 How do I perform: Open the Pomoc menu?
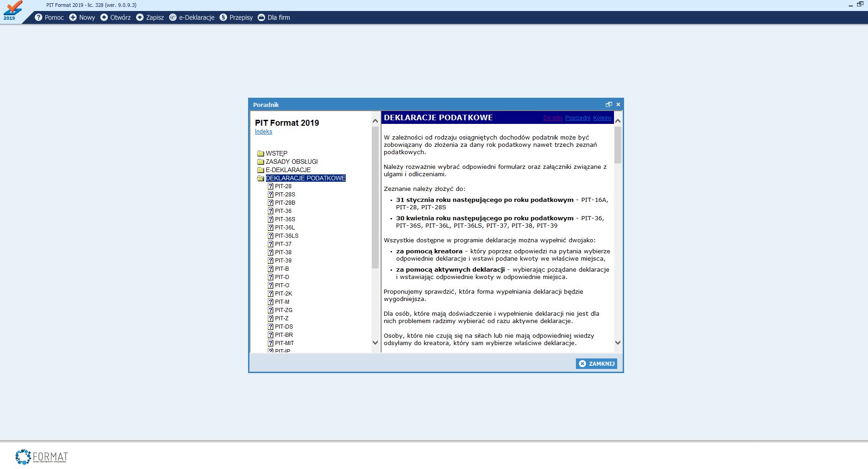click(49, 17)
